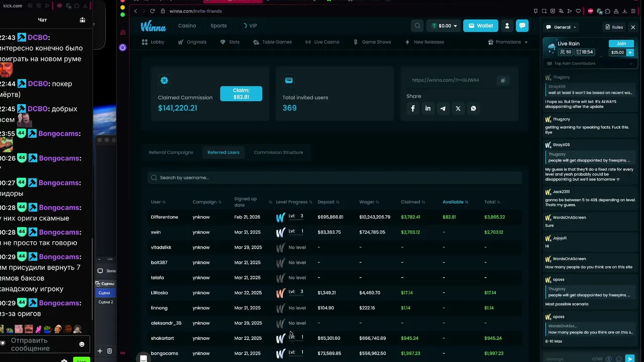Image resolution: width=644 pixels, height=362 pixels.
Task: Open Table Games category
Action: [272, 42]
